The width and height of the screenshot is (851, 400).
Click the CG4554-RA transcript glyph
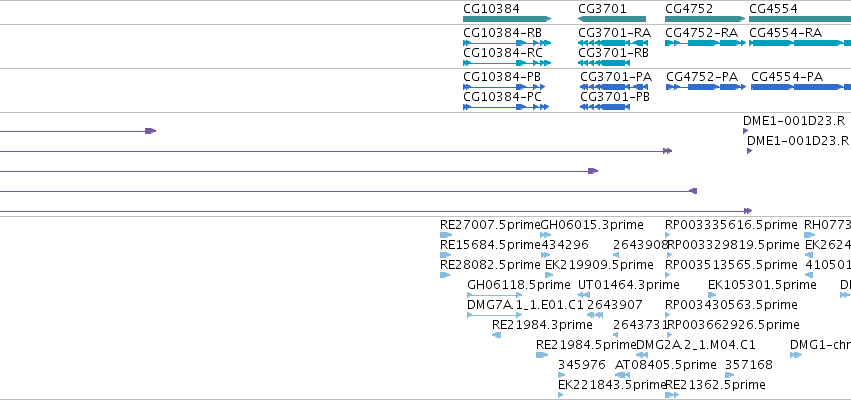coord(800,43)
